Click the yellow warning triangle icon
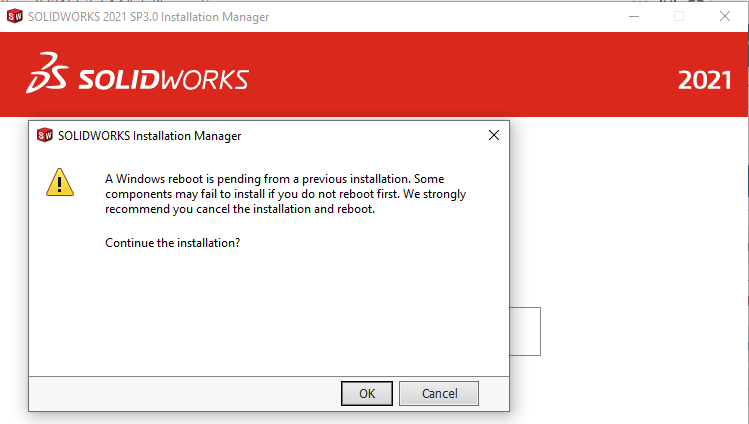The image size is (749, 424). 61,181
